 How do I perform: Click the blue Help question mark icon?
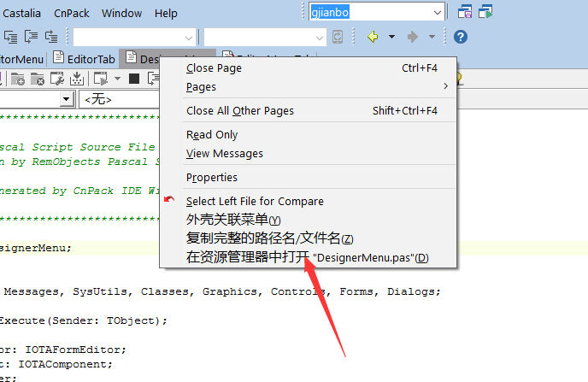[x=460, y=37]
